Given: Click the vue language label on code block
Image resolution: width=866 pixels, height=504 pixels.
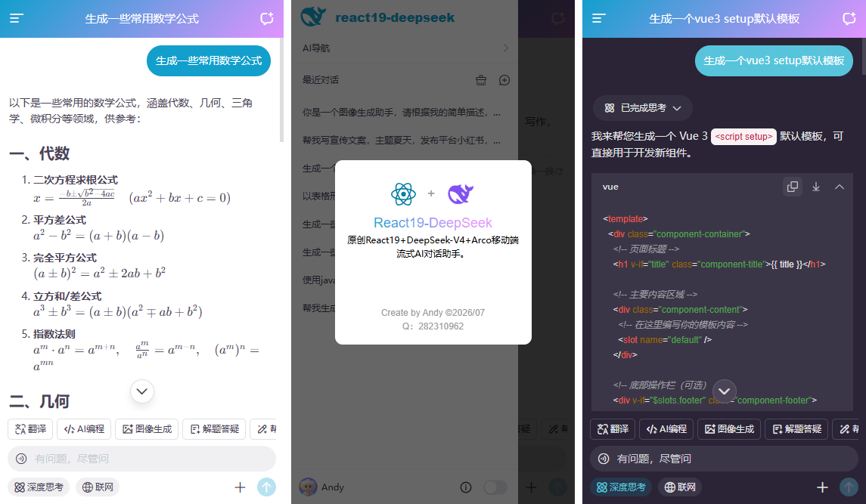Looking at the screenshot, I should coord(610,187).
